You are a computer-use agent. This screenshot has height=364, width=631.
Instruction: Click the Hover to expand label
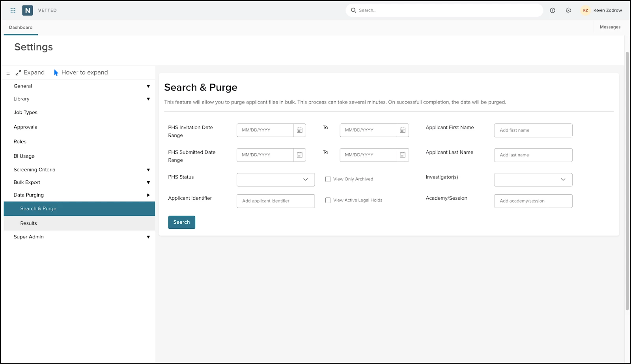click(x=84, y=72)
